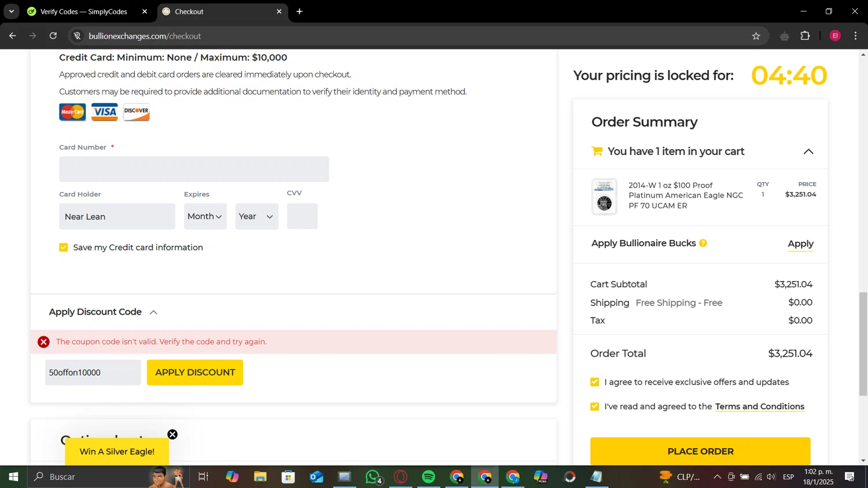Open the volume control in system tray
Screen dimensions: 868x488
(x=771, y=477)
